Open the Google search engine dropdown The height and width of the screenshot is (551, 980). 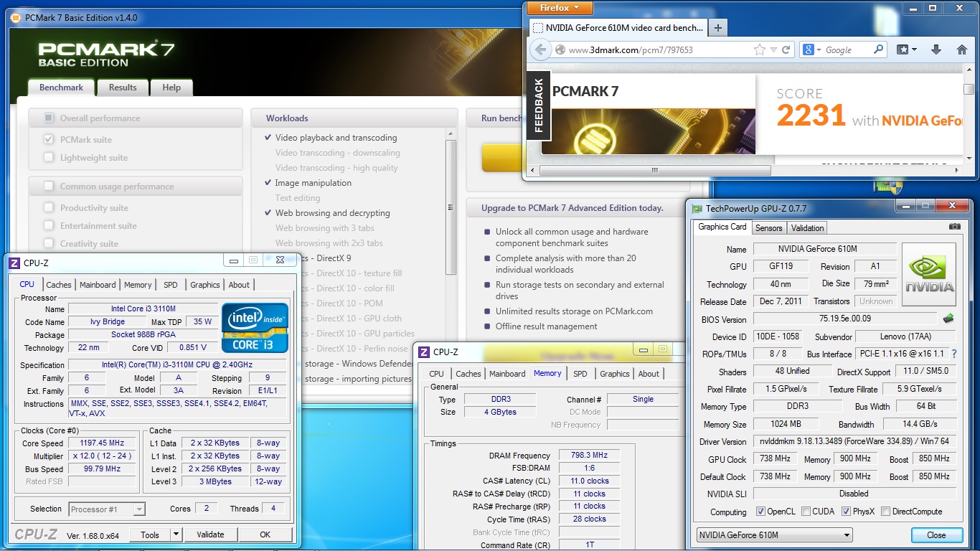click(x=811, y=50)
